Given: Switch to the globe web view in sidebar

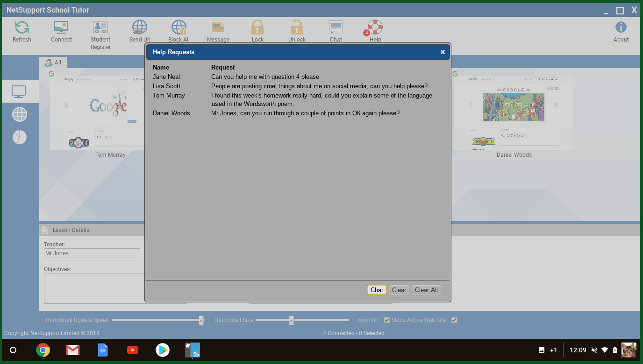Looking at the screenshot, I should pos(20,114).
